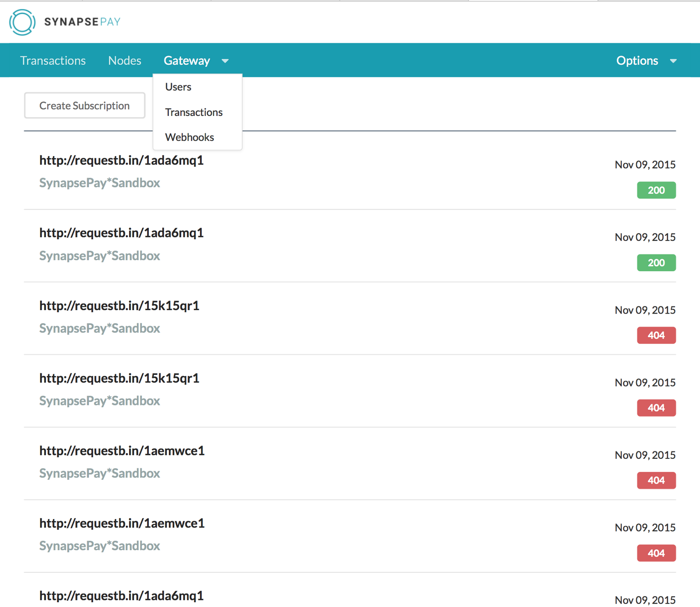Click the date of the second 15k15qr1 row

[645, 382]
